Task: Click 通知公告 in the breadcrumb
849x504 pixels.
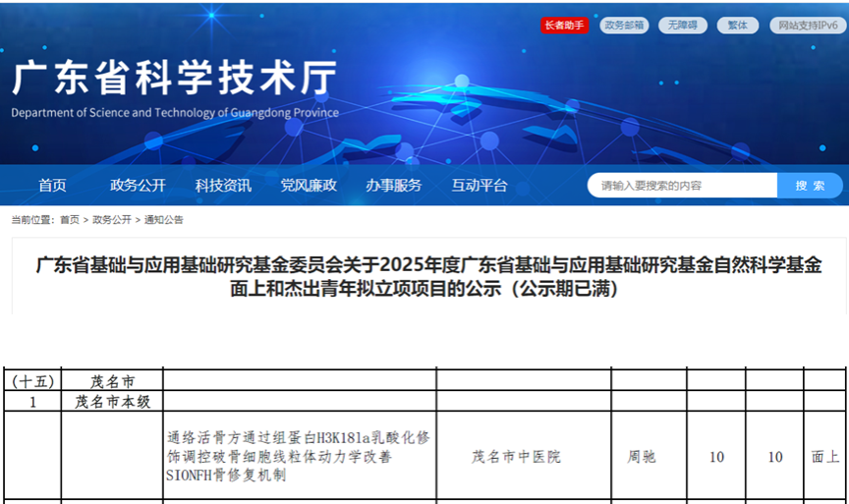Action: (x=163, y=220)
